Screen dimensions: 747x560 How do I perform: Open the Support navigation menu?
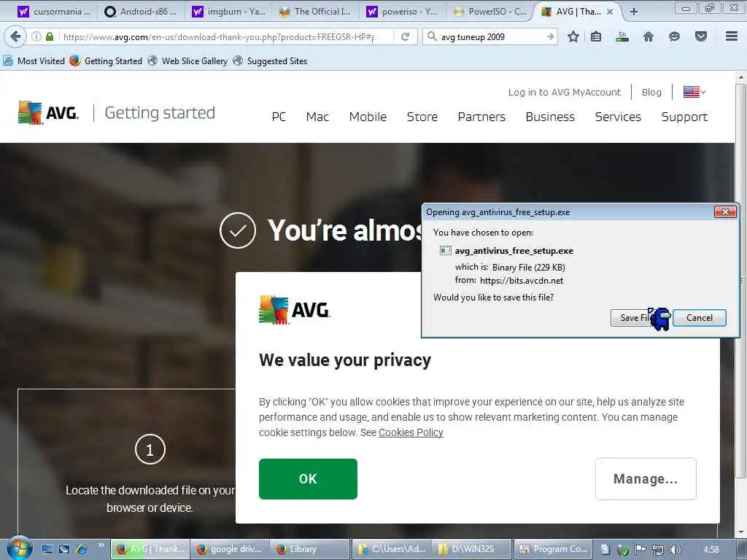(x=684, y=117)
